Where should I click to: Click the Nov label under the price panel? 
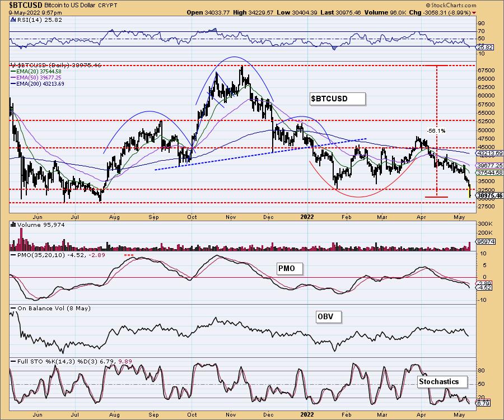[231, 217]
